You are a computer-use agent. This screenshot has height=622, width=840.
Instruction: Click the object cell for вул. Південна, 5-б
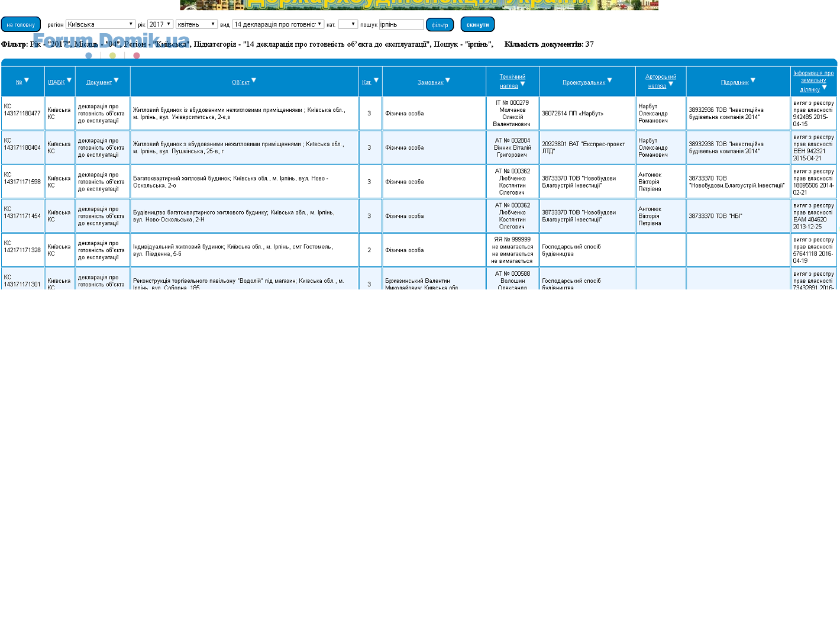pos(244,250)
